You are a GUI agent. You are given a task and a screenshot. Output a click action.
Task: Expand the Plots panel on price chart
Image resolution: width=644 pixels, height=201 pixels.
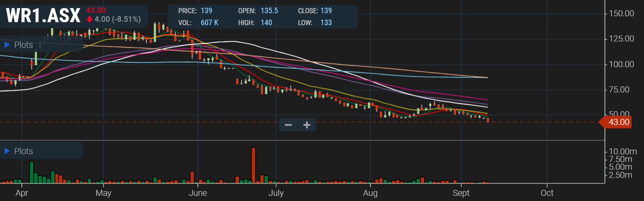(18, 45)
